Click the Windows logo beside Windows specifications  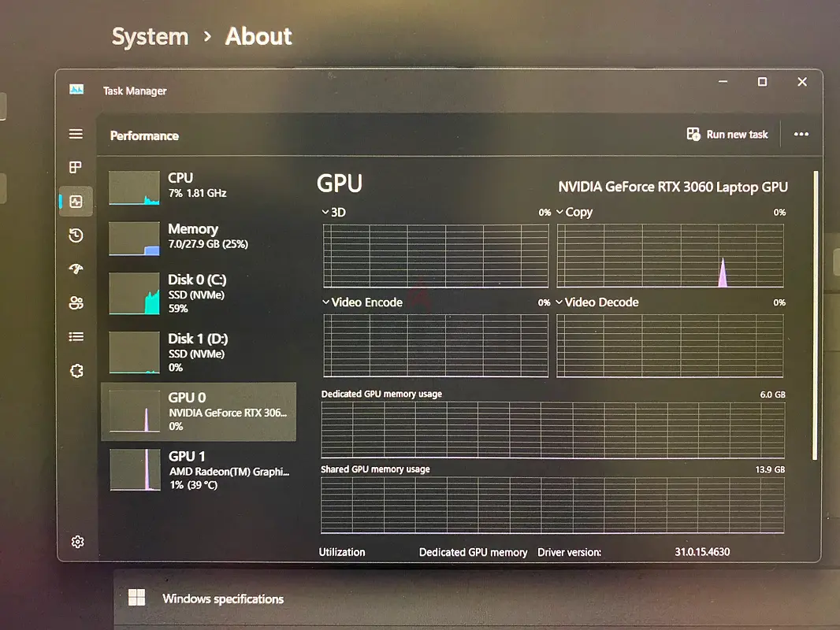[x=136, y=598]
